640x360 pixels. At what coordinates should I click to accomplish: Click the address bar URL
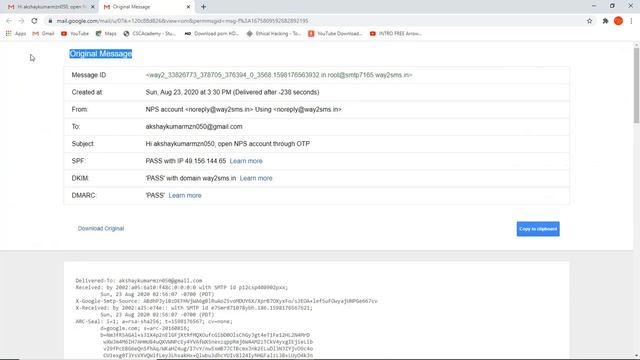click(x=182, y=21)
